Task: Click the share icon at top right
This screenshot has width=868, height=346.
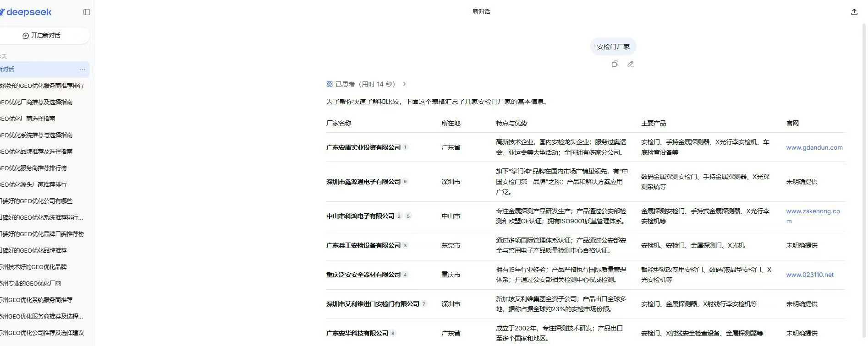Action: pyautogui.click(x=854, y=12)
